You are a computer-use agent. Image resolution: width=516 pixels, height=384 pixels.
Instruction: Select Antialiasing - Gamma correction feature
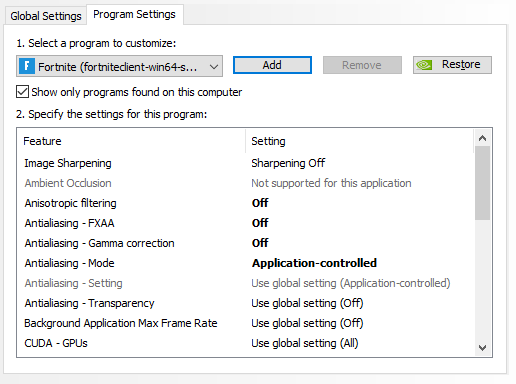(x=99, y=243)
